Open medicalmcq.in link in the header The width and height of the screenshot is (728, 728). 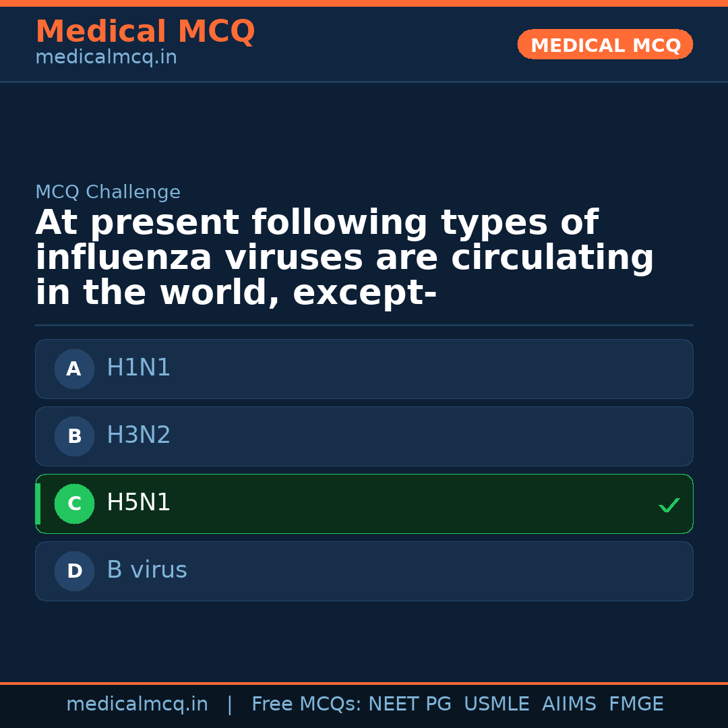click(106, 58)
